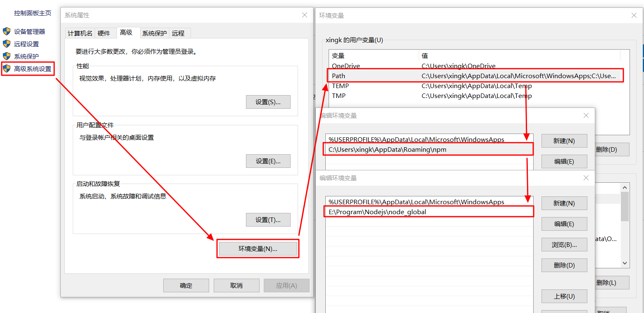This screenshot has height=313, width=644.
Task: Go to 控制面板主页
Action: pyautogui.click(x=33, y=13)
